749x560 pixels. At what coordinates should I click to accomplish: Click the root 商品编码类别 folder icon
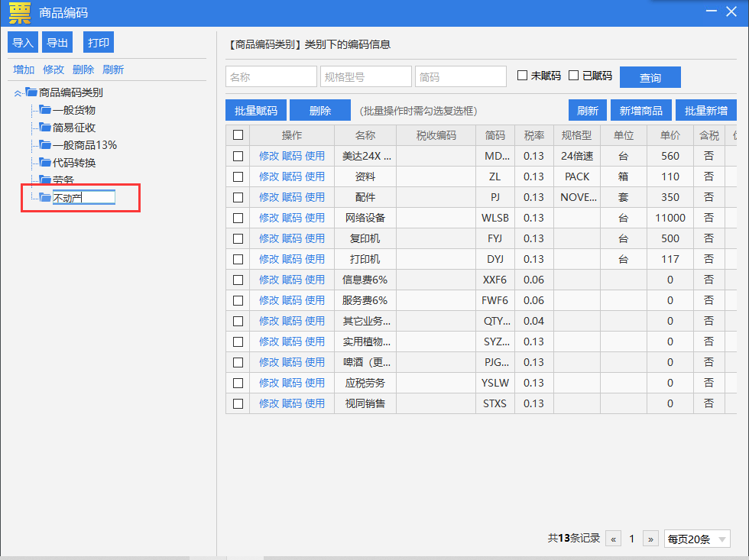coord(31,92)
